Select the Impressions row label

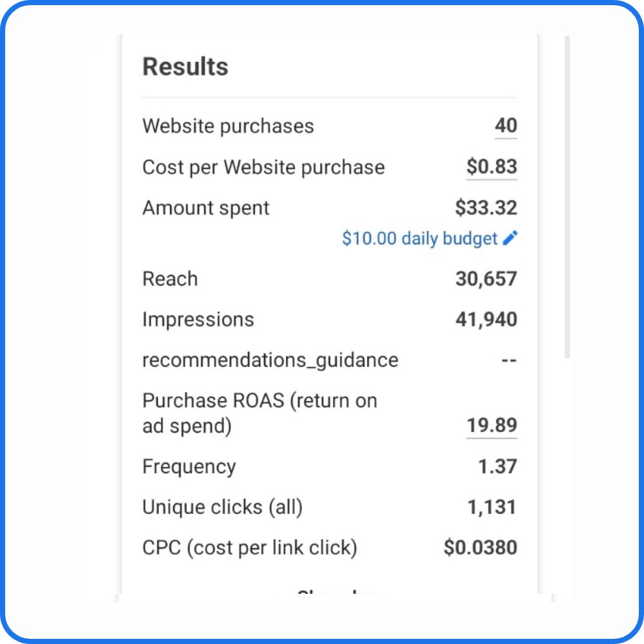(x=198, y=319)
